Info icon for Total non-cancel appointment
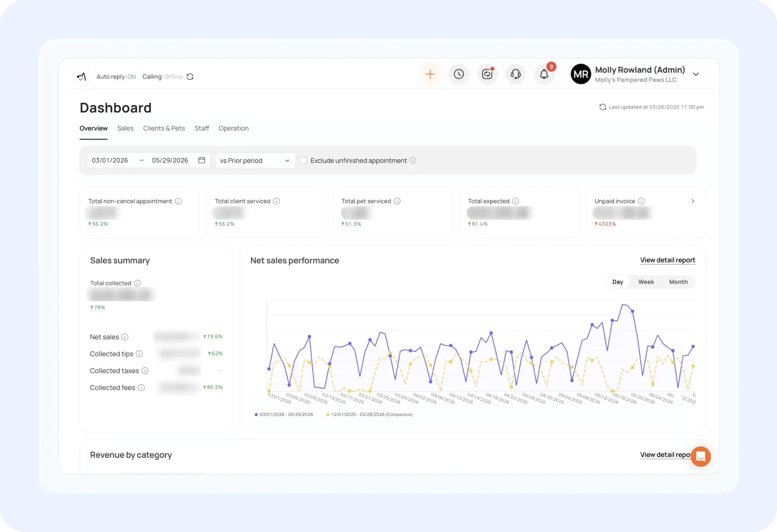 (x=179, y=201)
